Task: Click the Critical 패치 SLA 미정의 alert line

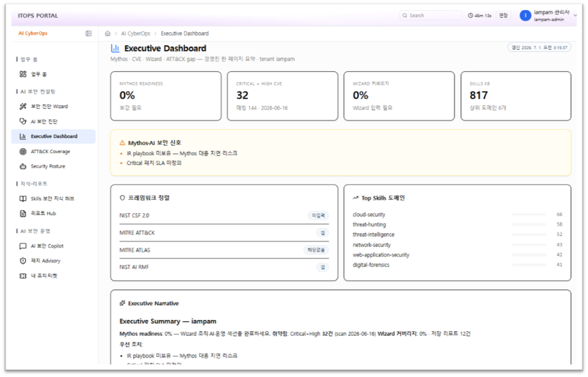Action: (x=154, y=163)
